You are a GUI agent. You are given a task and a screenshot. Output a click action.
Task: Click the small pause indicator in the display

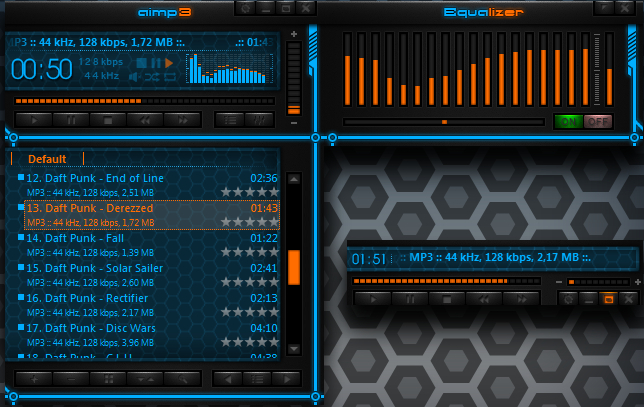(156, 63)
